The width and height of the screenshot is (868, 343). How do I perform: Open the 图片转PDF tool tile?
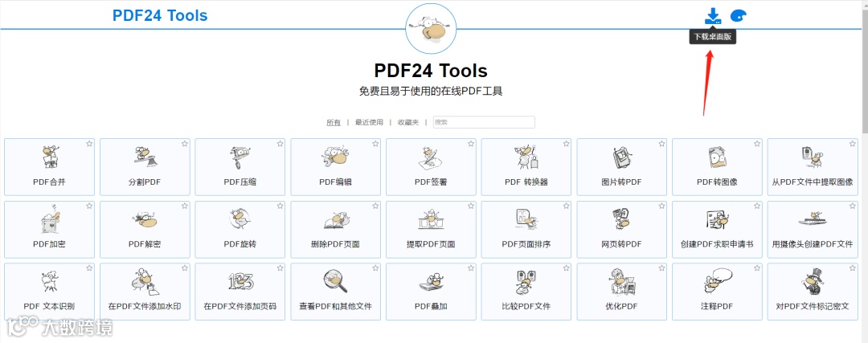pyautogui.click(x=621, y=167)
